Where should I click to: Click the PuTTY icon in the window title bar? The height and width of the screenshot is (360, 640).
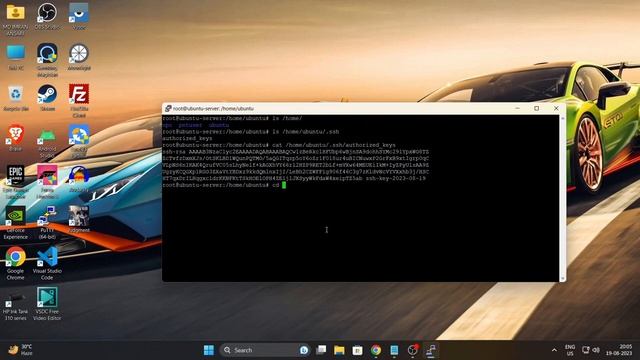(168, 109)
